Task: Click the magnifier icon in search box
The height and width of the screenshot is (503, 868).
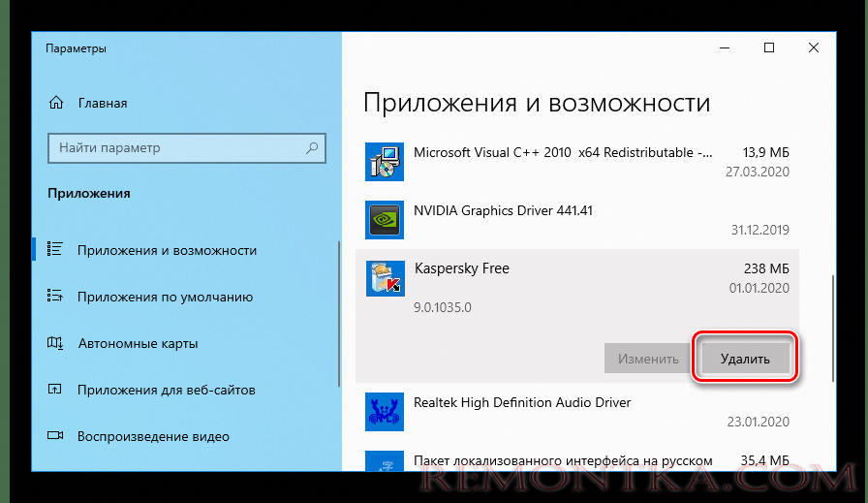Action: click(x=312, y=148)
